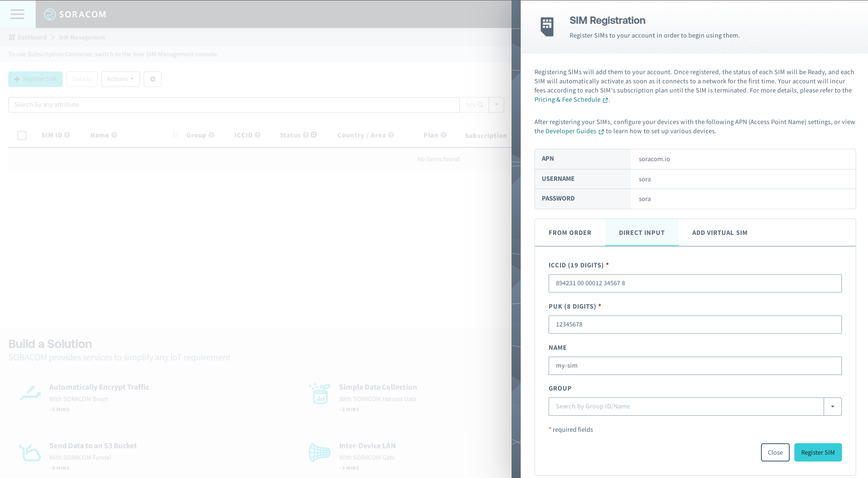The image size is (868, 478).
Task: Expand the Actions dropdown
Action: pos(120,79)
